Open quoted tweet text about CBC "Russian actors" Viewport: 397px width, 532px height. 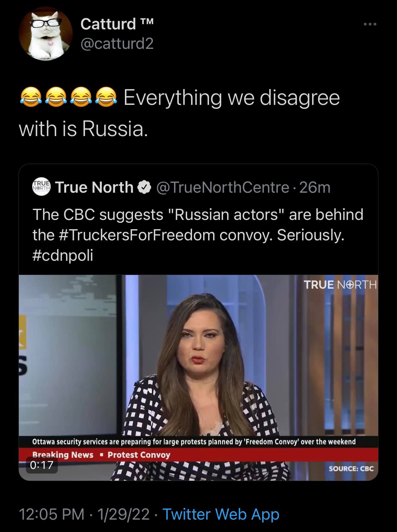(198, 225)
